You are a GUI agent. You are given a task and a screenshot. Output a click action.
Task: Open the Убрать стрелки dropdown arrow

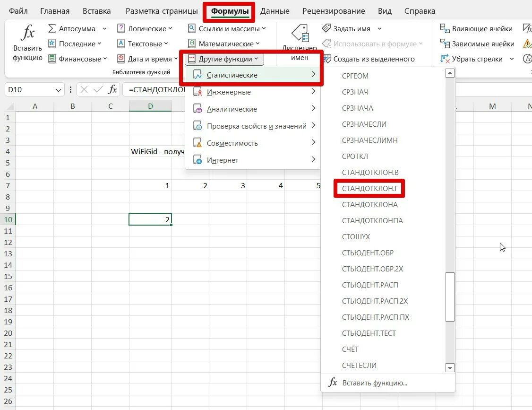512,59
